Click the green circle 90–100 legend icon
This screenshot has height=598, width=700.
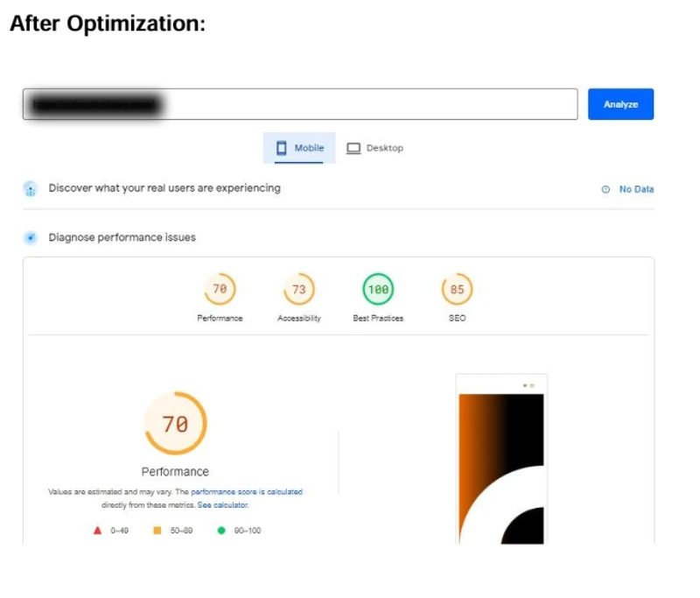pos(221,531)
